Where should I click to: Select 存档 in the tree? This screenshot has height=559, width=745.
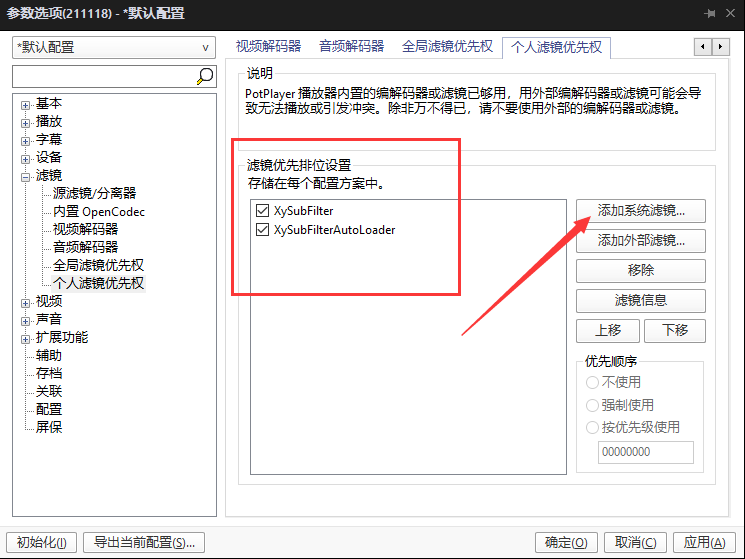[x=49, y=373]
